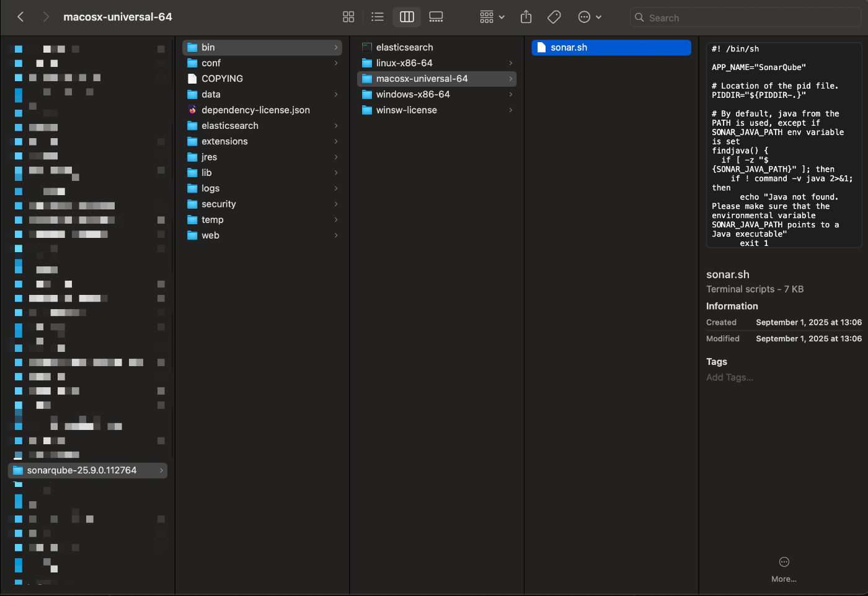Switch to icon grid view

pos(348,17)
